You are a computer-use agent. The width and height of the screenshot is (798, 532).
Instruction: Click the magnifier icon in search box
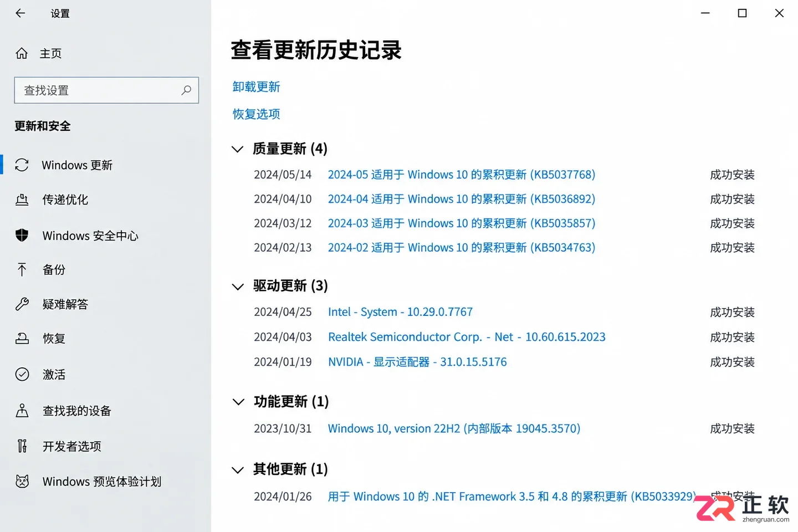(x=186, y=90)
